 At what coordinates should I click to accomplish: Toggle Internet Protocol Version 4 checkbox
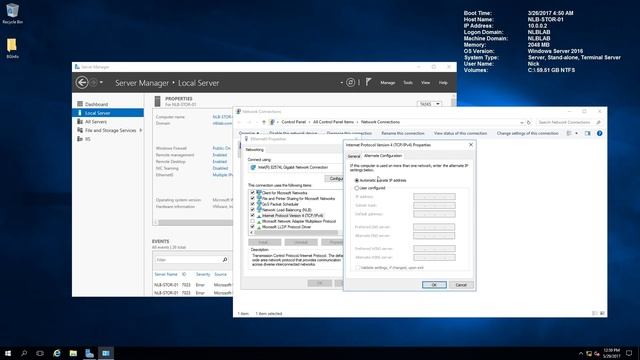pos(252,216)
